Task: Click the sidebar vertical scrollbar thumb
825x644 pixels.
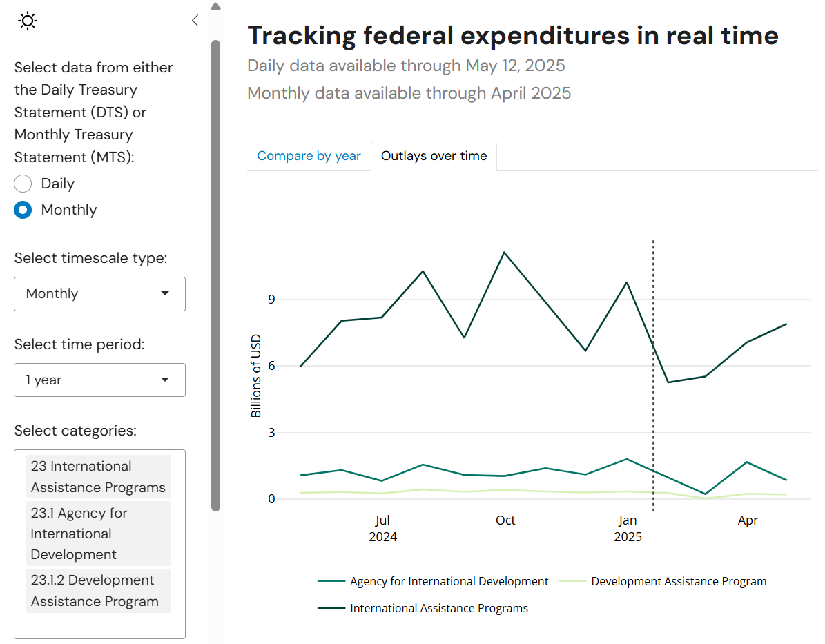Action: (215, 276)
